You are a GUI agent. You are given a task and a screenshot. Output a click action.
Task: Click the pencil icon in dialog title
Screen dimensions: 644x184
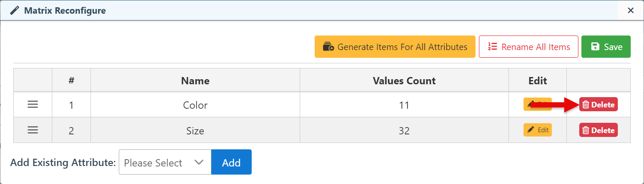(14, 11)
